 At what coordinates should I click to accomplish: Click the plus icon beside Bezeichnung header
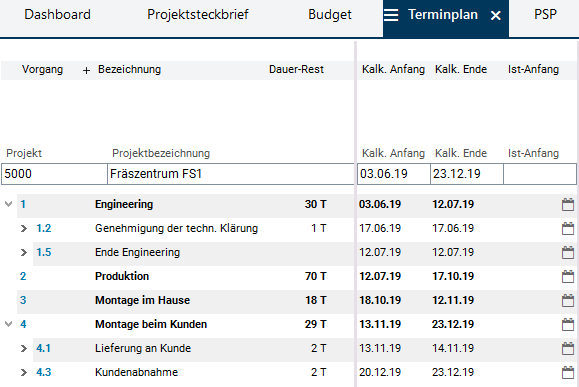click(86, 70)
